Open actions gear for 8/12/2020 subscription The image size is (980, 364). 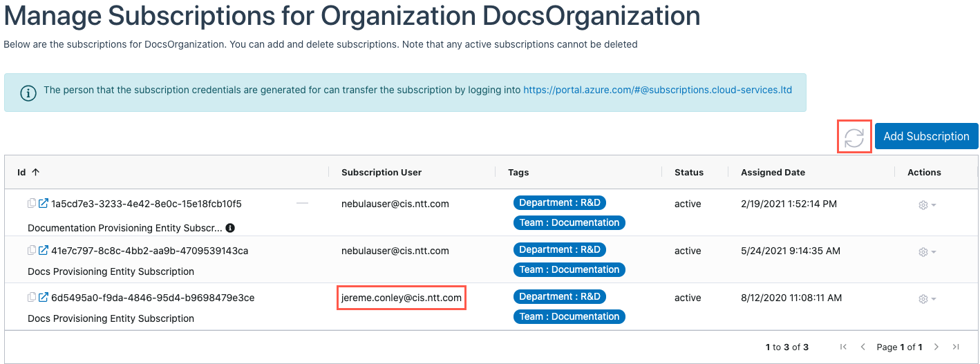[x=926, y=299]
